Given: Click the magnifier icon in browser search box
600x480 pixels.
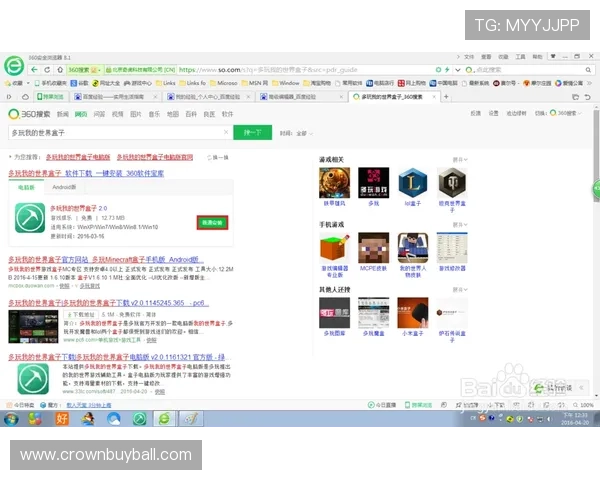Looking at the screenshot, I should pyautogui.click(x=588, y=70).
